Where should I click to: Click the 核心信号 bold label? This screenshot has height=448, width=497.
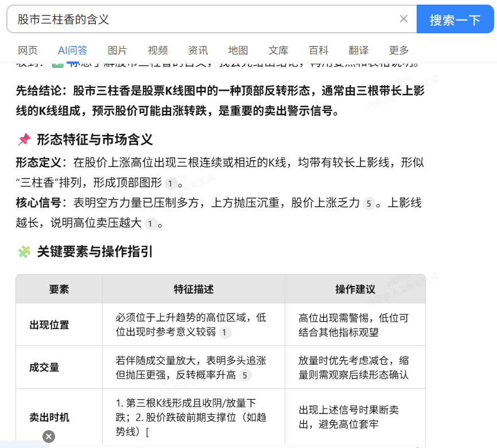coord(38,203)
